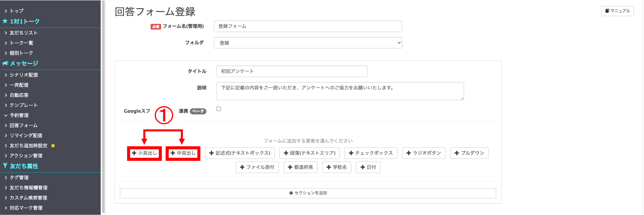
Task: Open 友だち追加時設定 menu item
Action: 28,146
